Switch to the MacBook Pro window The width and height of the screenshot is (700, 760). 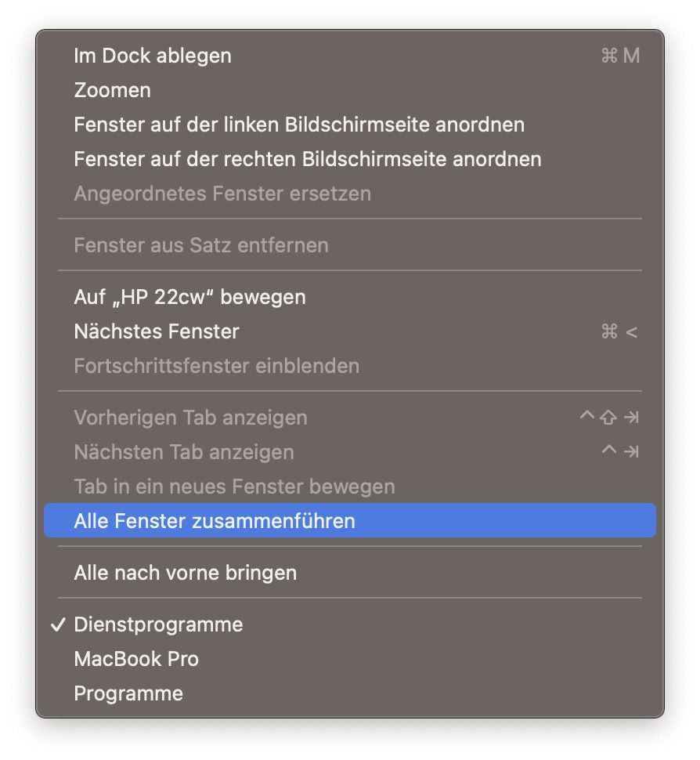pyautogui.click(x=136, y=660)
